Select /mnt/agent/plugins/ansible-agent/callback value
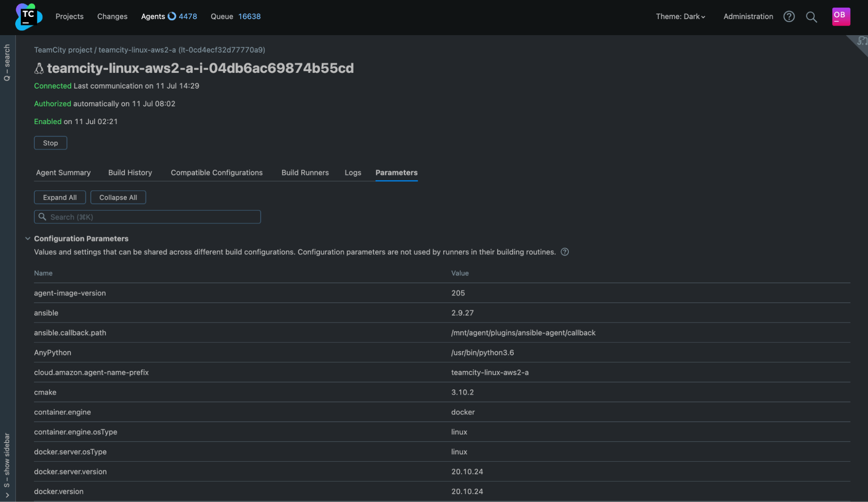Image resolution: width=868 pixels, height=502 pixels. click(523, 333)
